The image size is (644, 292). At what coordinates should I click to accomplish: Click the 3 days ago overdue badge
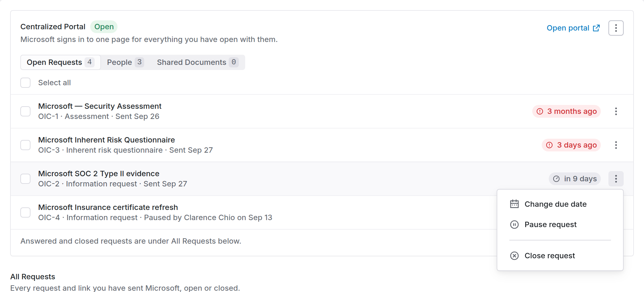571,145
